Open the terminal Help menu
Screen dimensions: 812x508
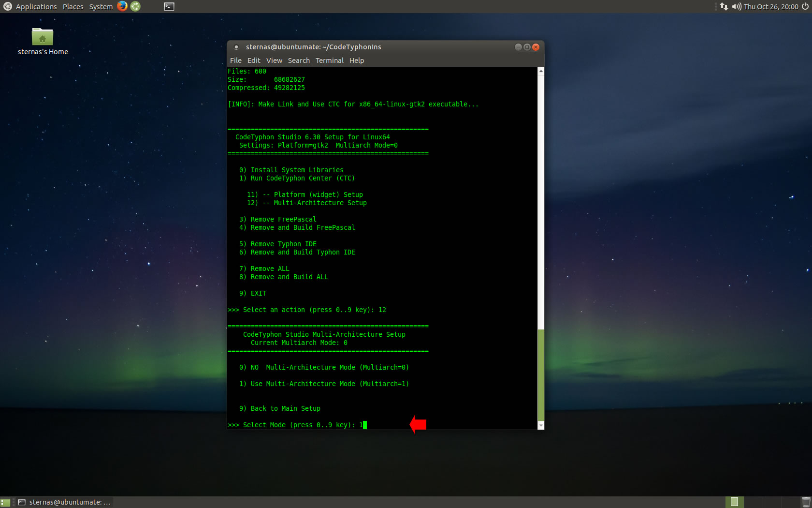pyautogui.click(x=357, y=60)
